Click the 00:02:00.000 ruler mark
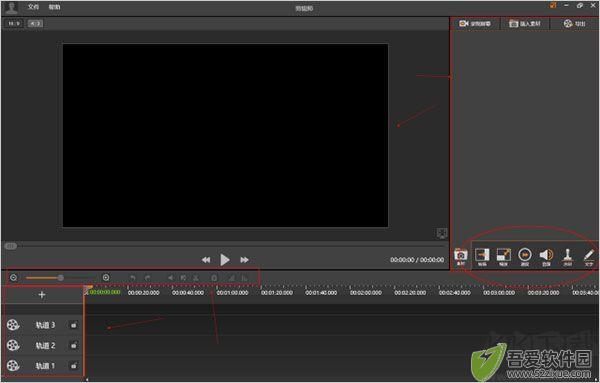This screenshot has height=383, width=600. 365,293
